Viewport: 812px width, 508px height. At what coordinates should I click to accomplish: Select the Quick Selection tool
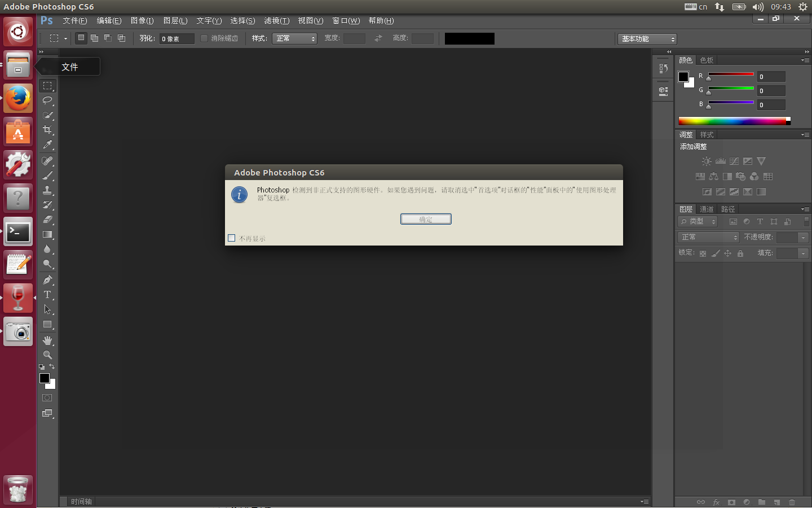click(47, 115)
